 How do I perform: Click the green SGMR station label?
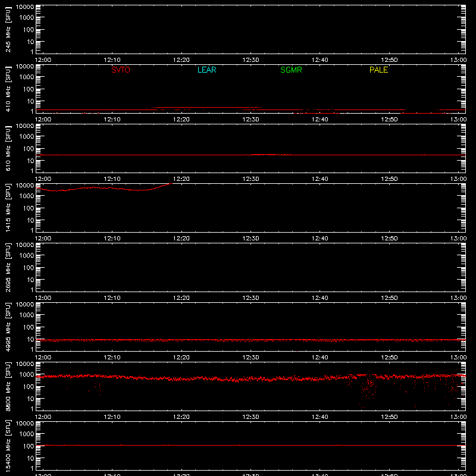(291, 70)
